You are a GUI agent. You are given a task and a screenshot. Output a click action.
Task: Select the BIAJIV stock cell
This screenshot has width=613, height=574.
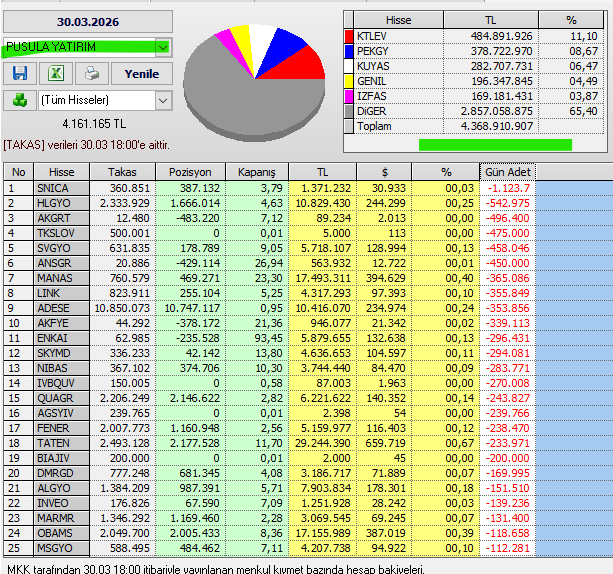pos(62,458)
